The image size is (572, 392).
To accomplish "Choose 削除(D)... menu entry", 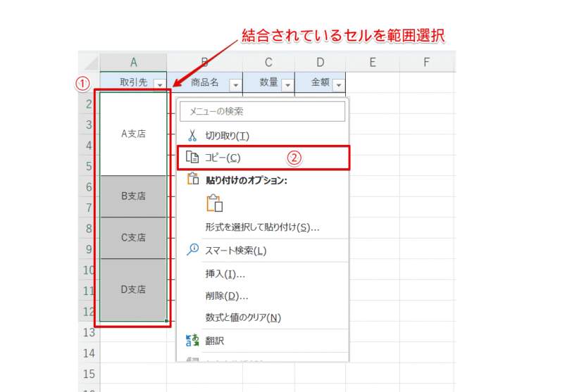I will click(263, 296).
